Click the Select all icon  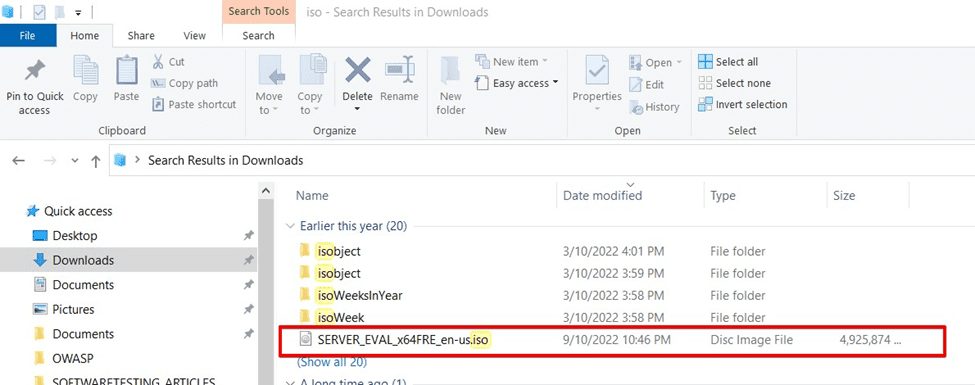pyautogui.click(x=705, y=62)
